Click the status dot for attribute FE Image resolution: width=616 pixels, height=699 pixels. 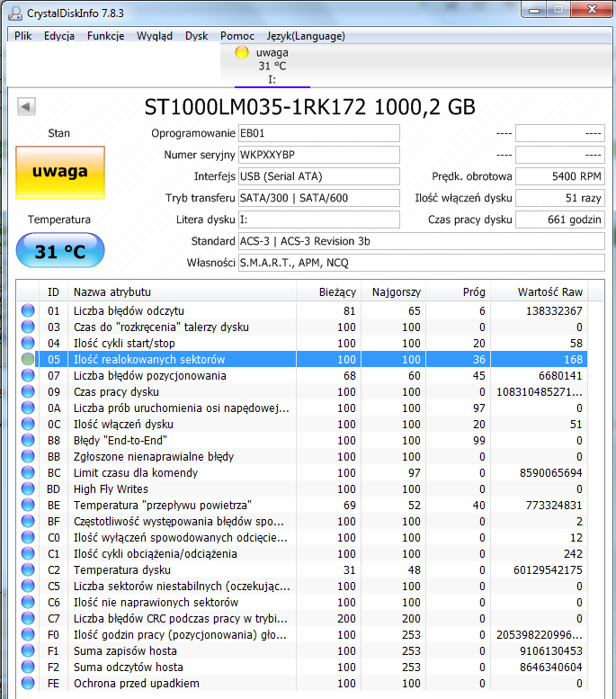tap(28, 683)
